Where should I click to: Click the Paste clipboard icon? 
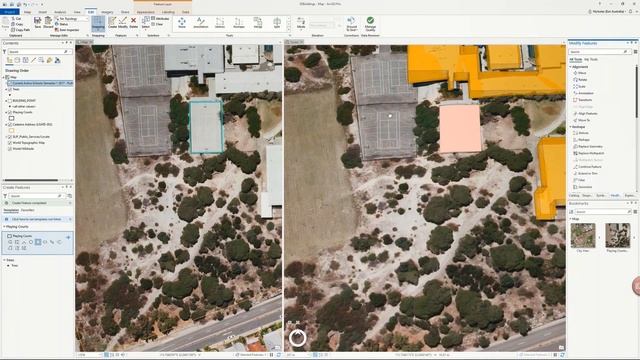[x=5, y=22]
